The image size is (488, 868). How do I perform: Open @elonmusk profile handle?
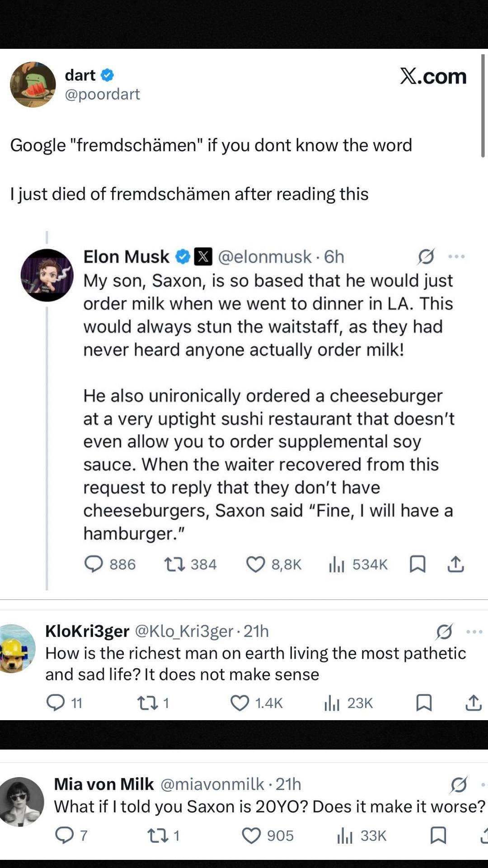coord(265,257)
